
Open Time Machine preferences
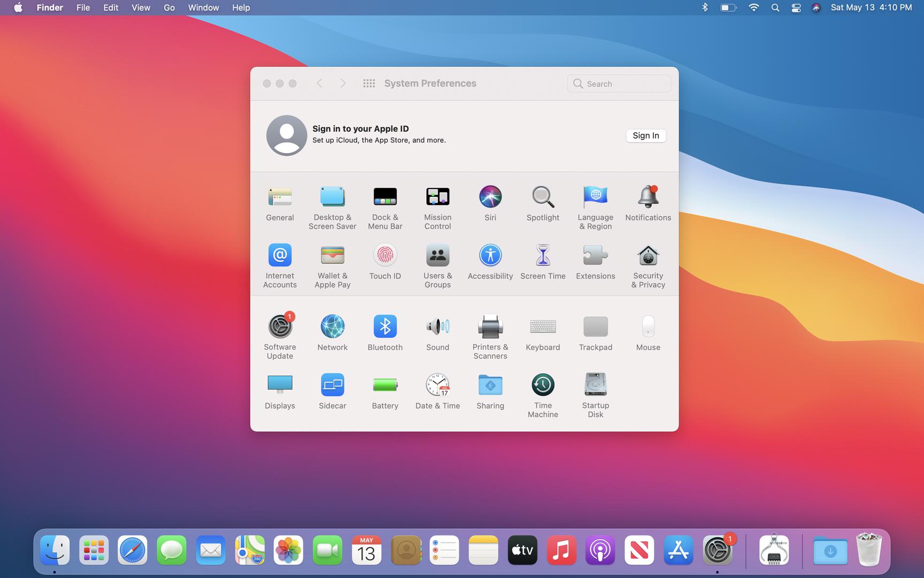(x=543, y=396)
